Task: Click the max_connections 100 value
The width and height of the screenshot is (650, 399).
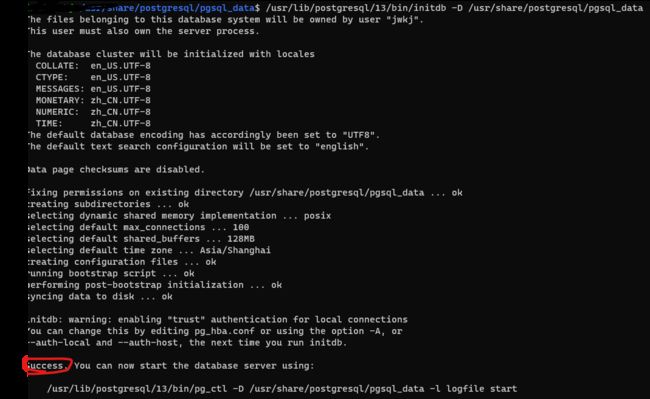Action: pyautogui.click(x=241, y=227)
